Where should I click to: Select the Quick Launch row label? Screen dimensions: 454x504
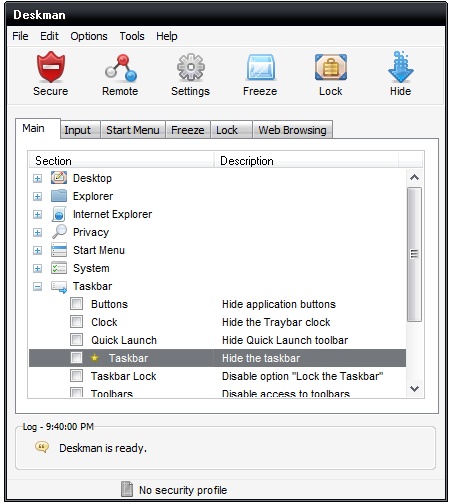(x=124, y=340)
